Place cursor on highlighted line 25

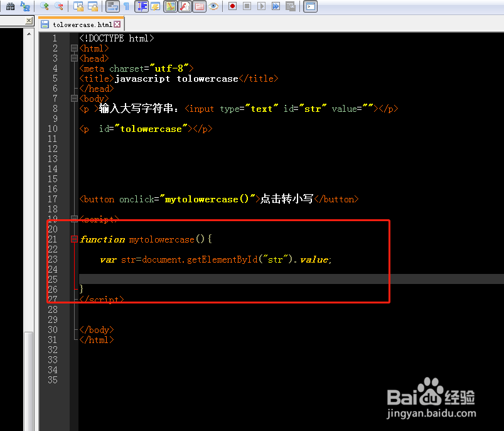291,279
